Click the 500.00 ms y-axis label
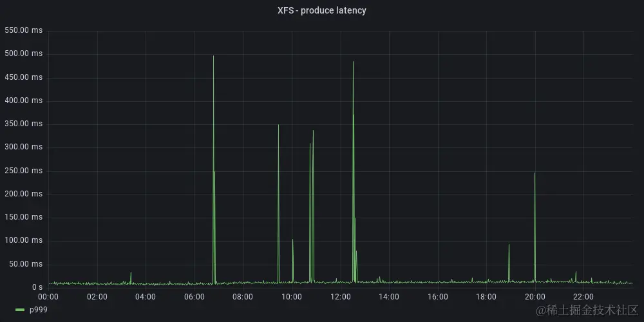Image resolution: width=644 pixels, height=322 pixels. pyautogui.click(x=23, y=54)
